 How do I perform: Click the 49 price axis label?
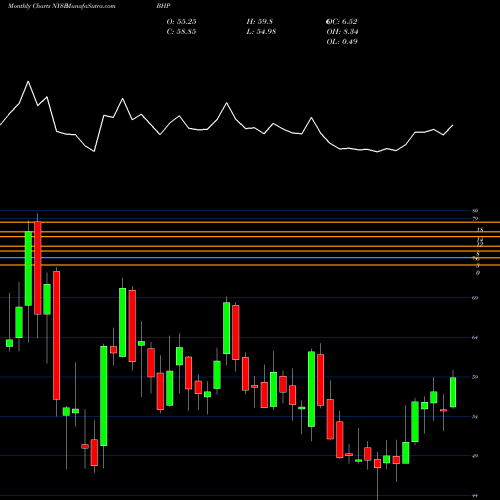click(475, 456)
